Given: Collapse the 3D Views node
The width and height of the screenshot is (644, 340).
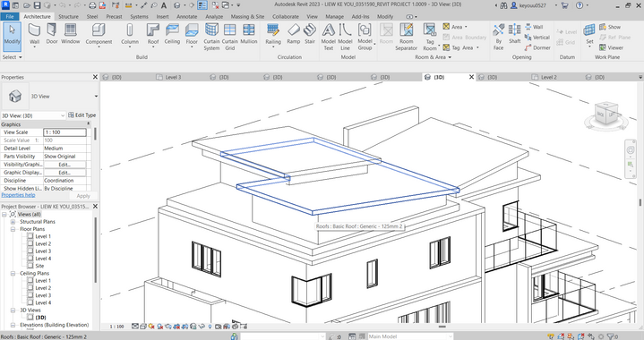Looking at the screenshot, I should point(13,310).
